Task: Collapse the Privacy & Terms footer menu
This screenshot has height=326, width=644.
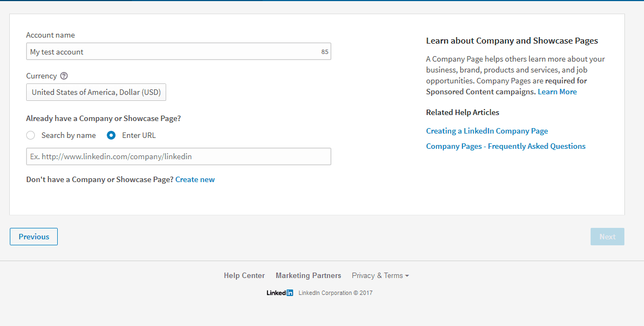Action: [x=380, y=275]
